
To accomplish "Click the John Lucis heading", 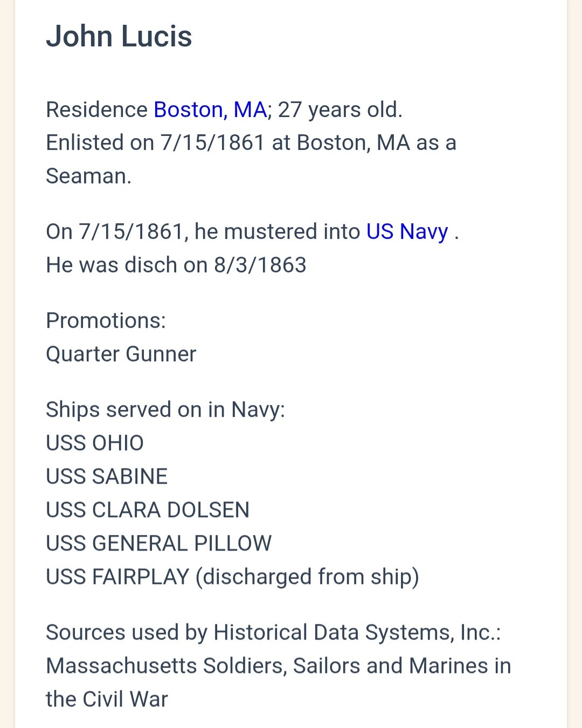I will pos(119,37).
